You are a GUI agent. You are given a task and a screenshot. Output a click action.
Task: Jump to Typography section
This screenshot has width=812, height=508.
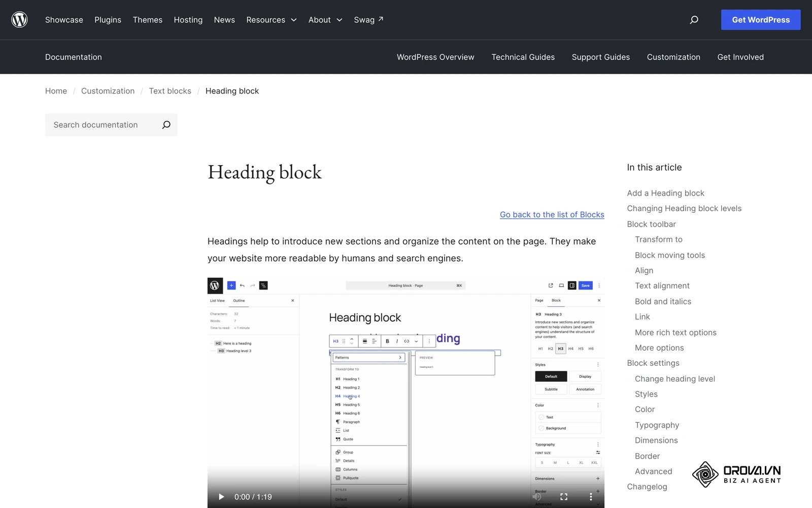[657, 425]
